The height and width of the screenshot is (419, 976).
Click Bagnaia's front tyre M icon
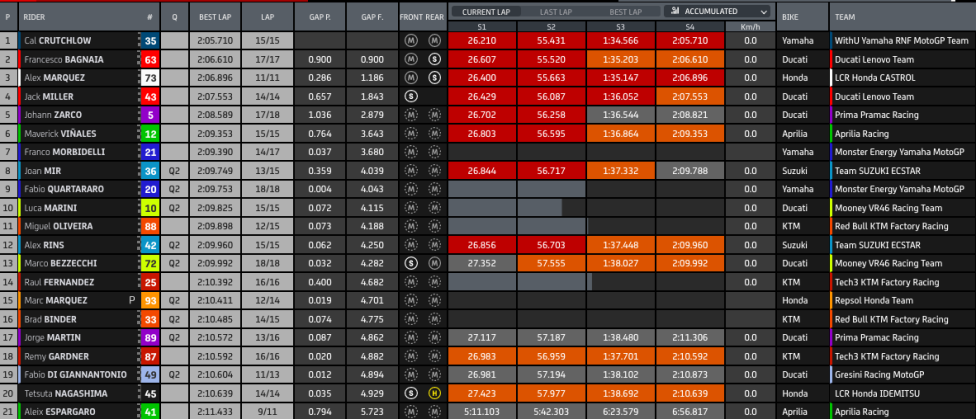pyautogui.click(x=411, y=59)
